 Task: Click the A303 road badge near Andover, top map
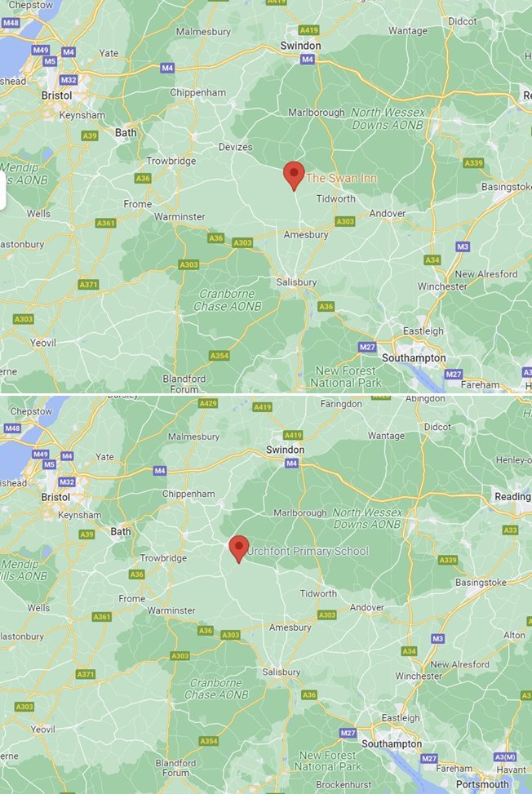(344, 221)
